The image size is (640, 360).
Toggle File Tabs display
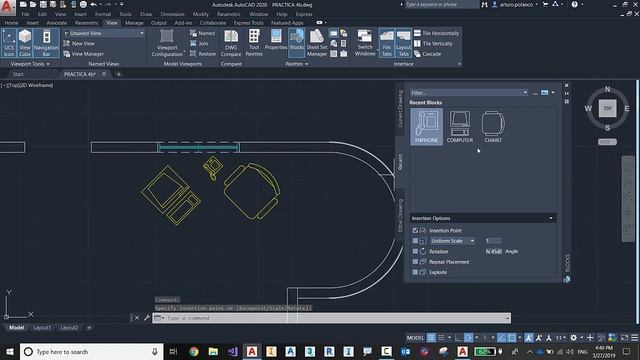pyautogui.click(x=387, y=43)
